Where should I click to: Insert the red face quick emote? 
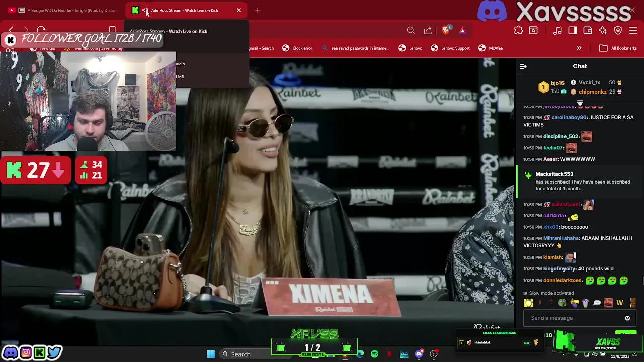tap(608, 303)
